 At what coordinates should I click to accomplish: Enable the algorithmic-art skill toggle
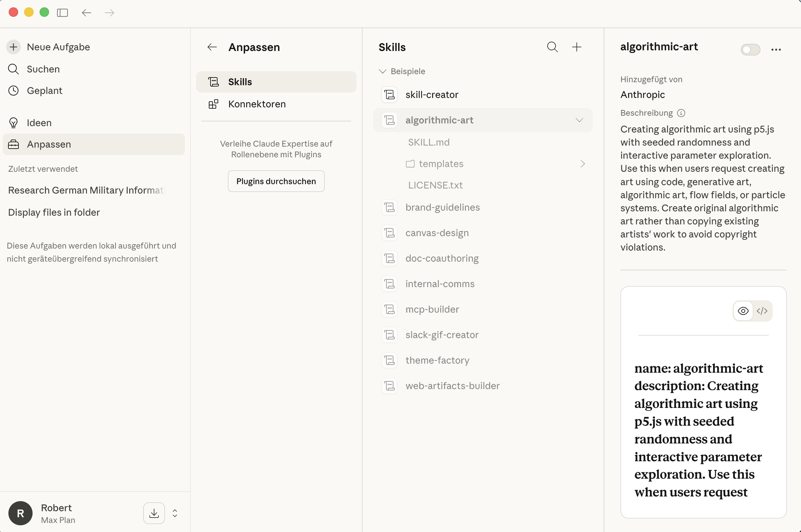pos(750,49)
